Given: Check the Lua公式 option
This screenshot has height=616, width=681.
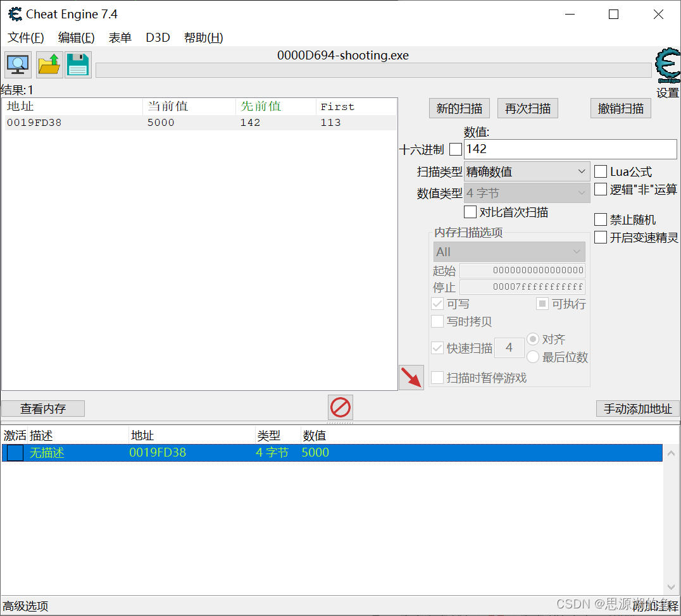Looking at the screenshot, I should pyautogui.click(x=600, y=171).
